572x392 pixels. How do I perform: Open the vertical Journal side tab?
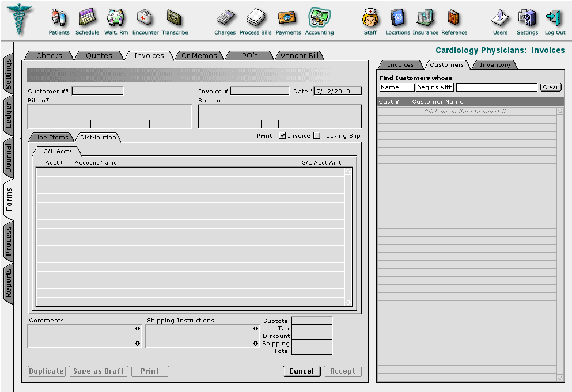(9, 158)
